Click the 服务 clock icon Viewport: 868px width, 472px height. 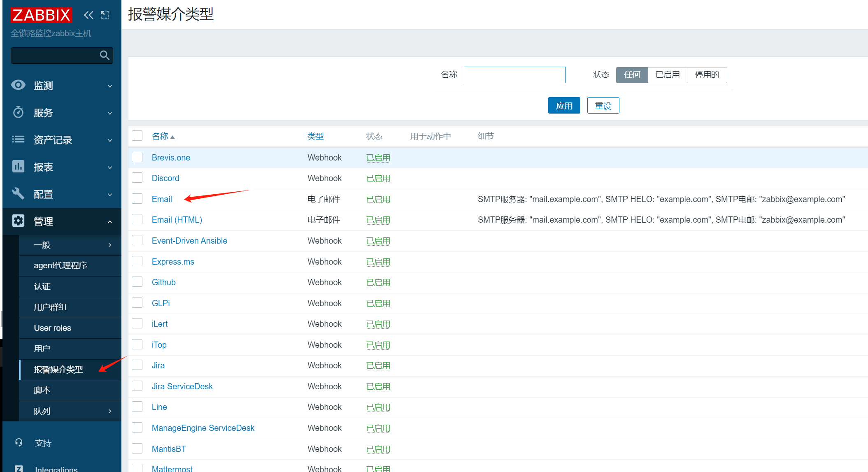tap(18, 112)
